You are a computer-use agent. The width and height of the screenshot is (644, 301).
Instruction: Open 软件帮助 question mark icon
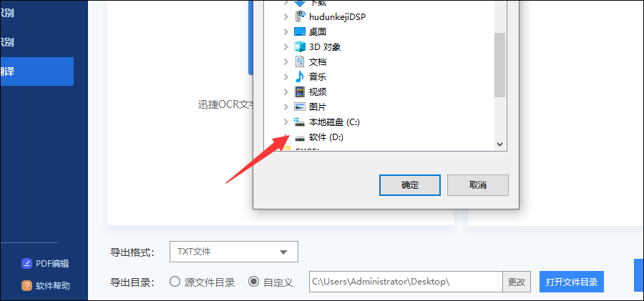pyautogui.click(x=26, y=285)
